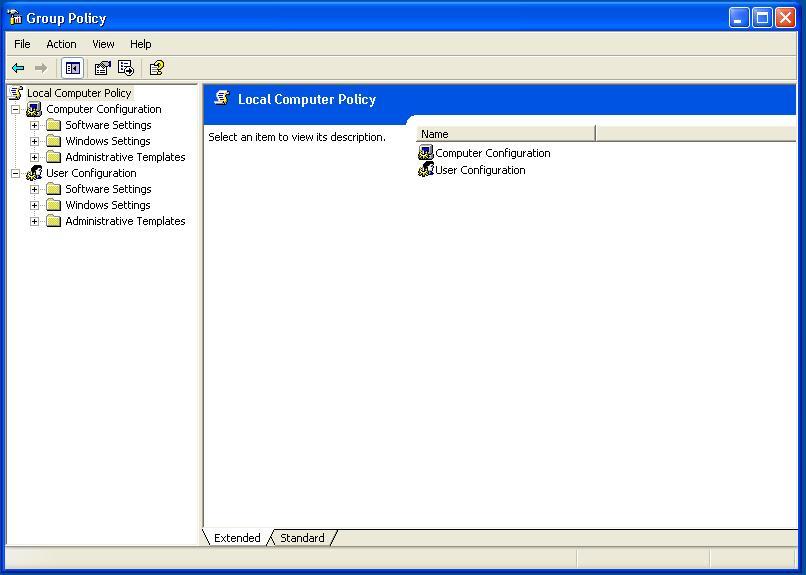Click Software Settings folder icon under Computer Configuration

[53, 125]
